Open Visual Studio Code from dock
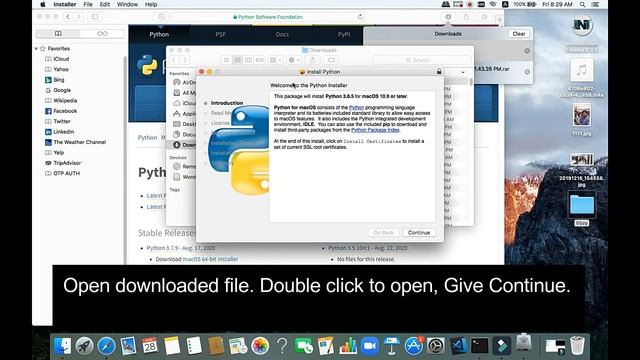Image resolution: width=640 pixels, height=360 pixels. (458, 346)
